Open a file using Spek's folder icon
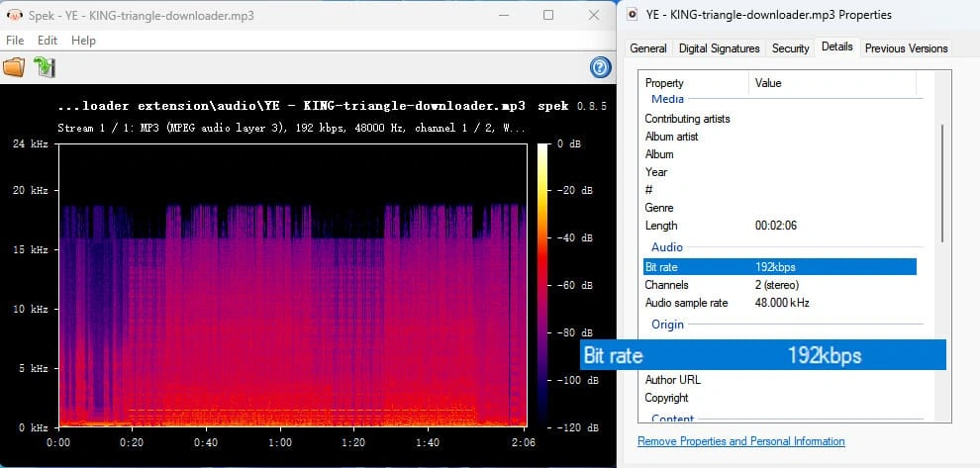This screenshot has height=468, width=980. [x=14, y=66]
